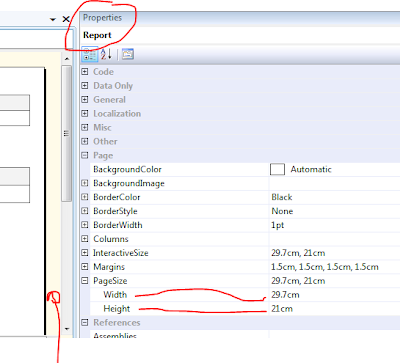
Task: Edit PageSize value 29.7cm, 21cm
Action: (x=298, y=281)
